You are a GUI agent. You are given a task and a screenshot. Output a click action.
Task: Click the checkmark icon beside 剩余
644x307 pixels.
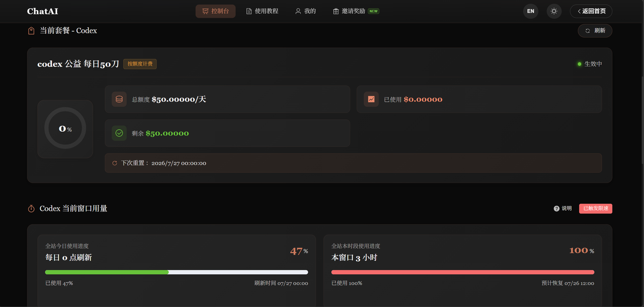(119, 133)
